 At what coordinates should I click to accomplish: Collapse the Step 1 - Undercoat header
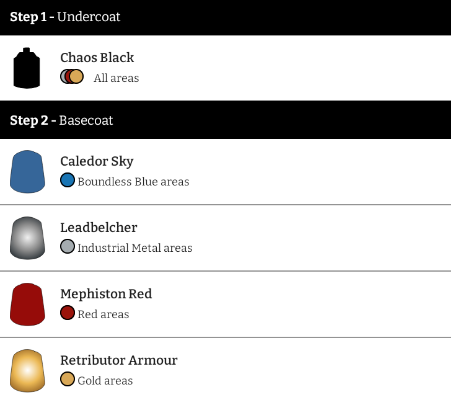[x=225, y=17]
